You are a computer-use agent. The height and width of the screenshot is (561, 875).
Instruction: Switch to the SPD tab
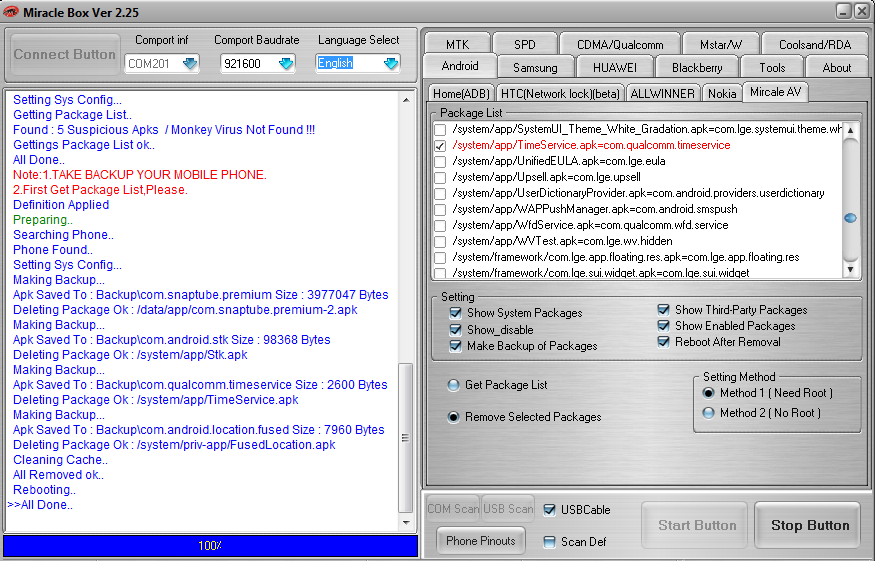525,44
